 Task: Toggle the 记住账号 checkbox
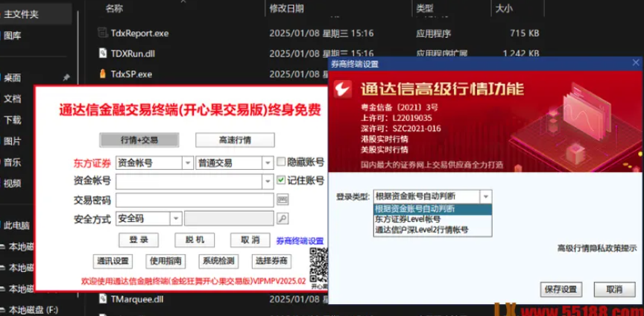[281, 180]
